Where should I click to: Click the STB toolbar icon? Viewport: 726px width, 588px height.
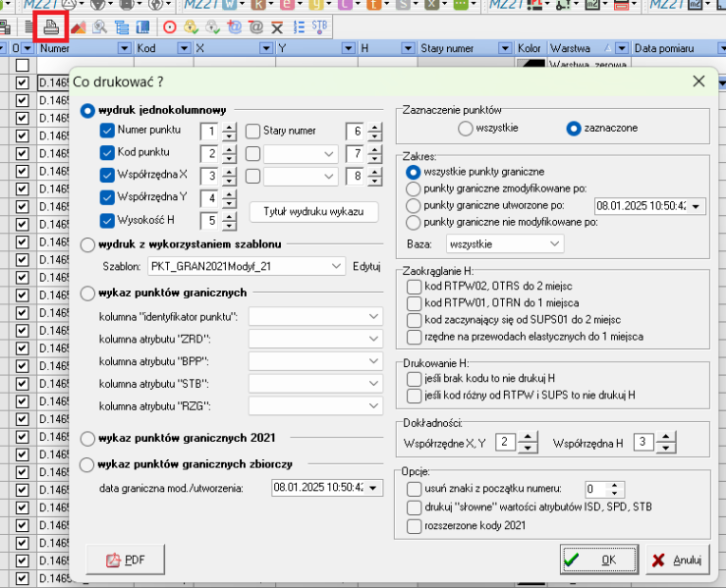click(x=319, y=27)
